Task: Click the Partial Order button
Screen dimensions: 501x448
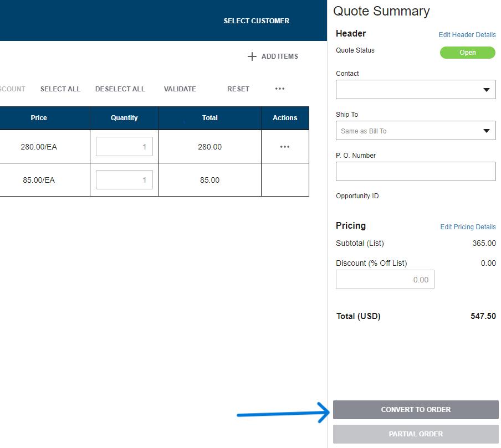Action: coord(416,434)
